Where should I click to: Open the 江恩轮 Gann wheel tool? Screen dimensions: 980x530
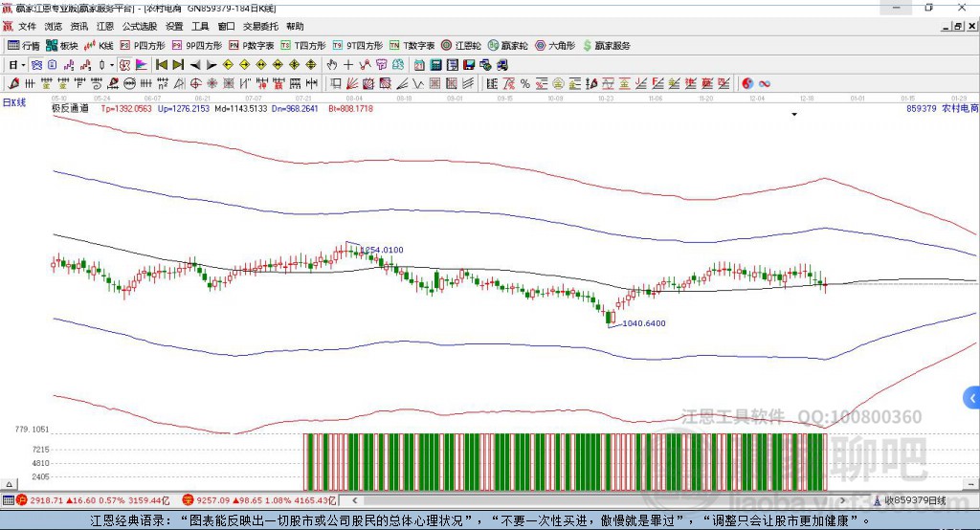pyautogui.click(x=465, y=45)
